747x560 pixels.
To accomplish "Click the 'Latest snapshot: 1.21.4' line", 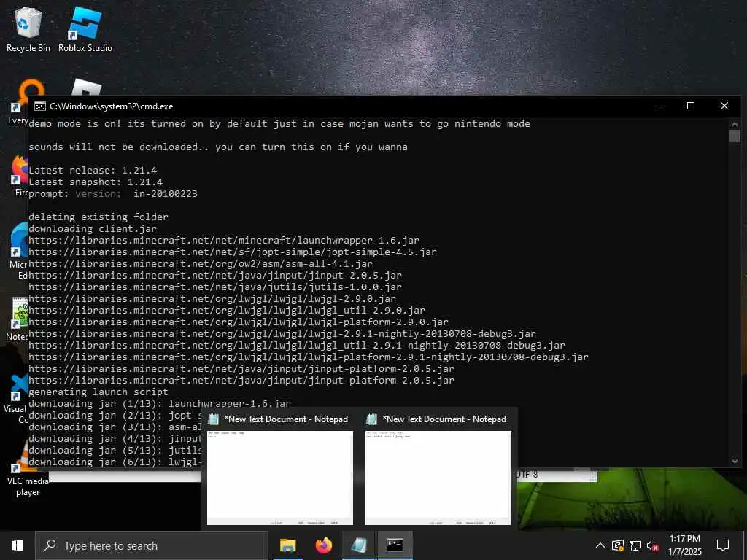I will 96,182.
